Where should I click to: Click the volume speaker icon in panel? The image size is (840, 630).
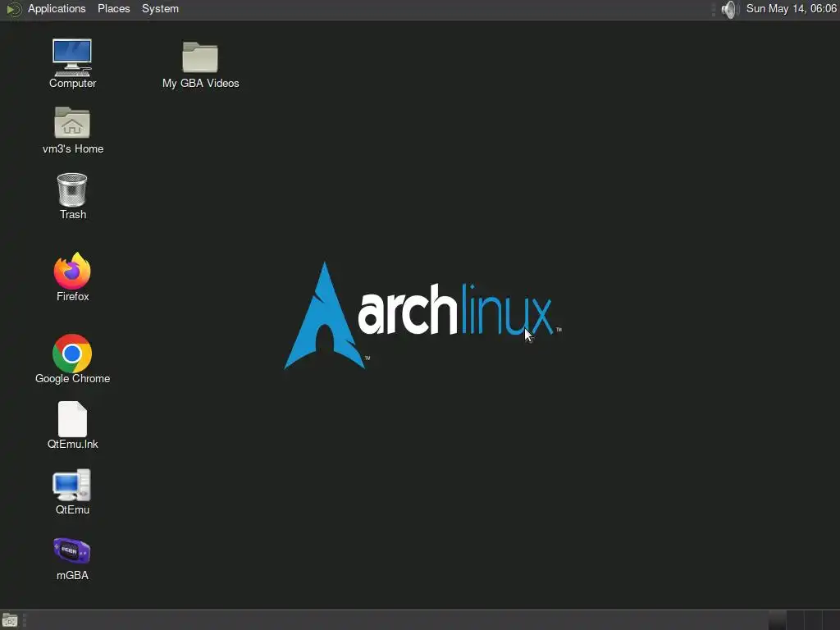729,9
